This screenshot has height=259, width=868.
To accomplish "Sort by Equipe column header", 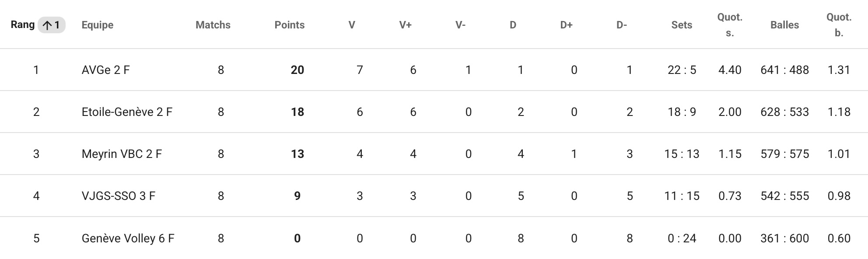I will point(98,25).
